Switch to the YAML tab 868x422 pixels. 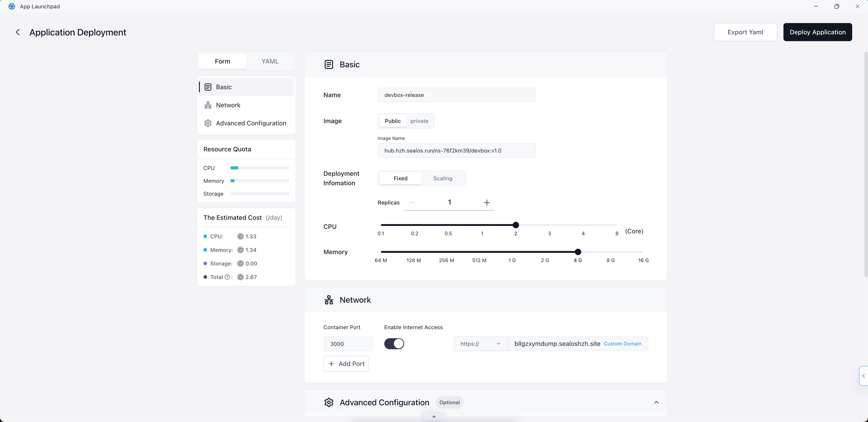[x=270, y=61]
